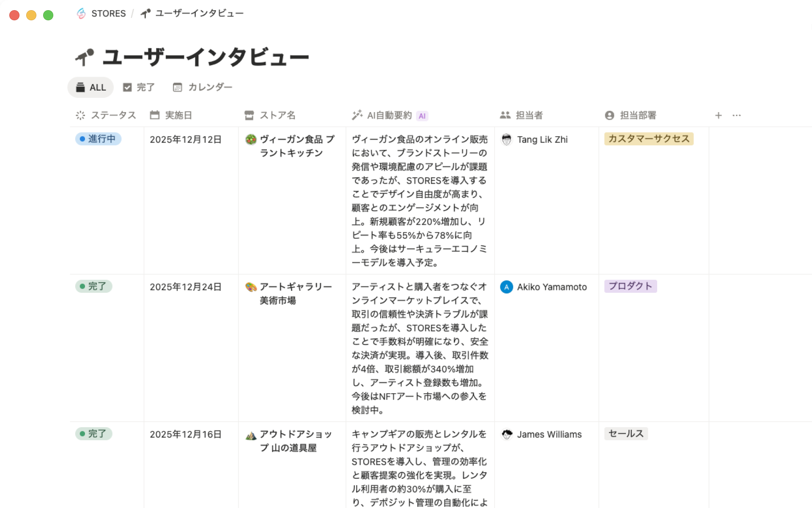Open the カレンダー view
812x508 pixels.
point(202,87)
